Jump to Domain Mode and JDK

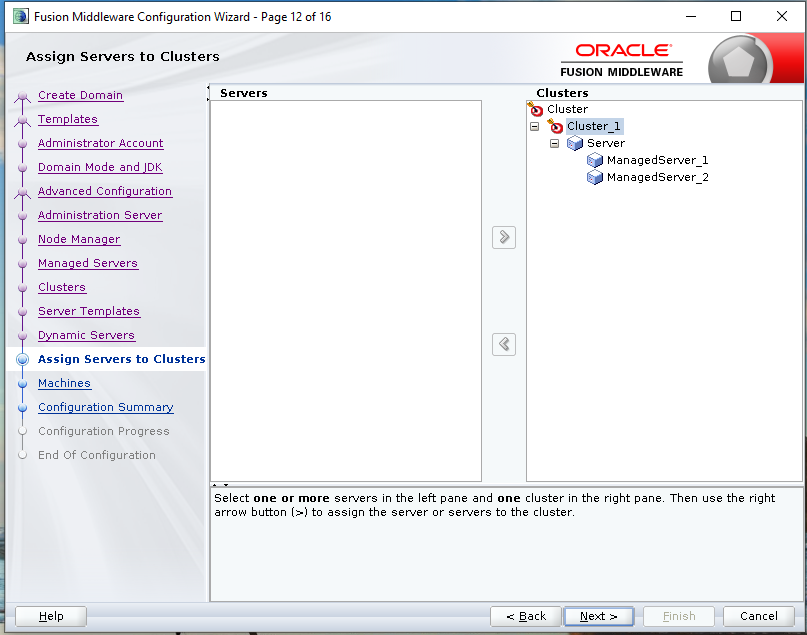pos(100,167)
